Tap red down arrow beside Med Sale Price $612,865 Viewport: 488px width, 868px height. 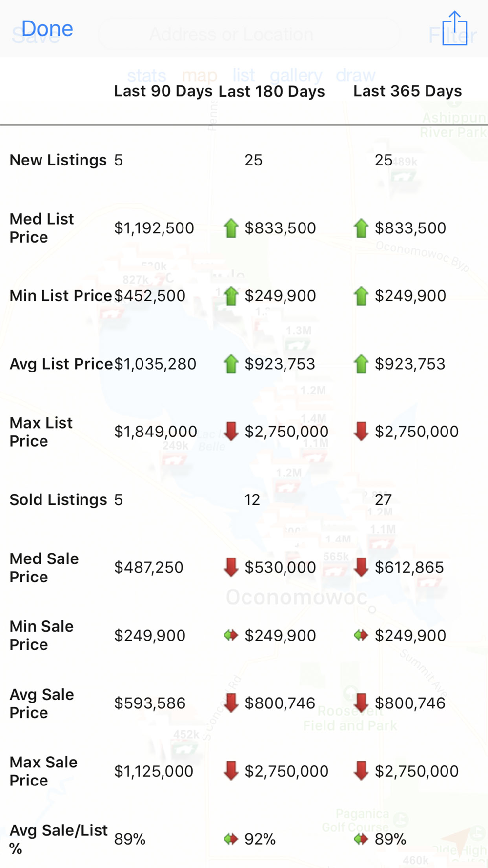(x=361, y=567)
